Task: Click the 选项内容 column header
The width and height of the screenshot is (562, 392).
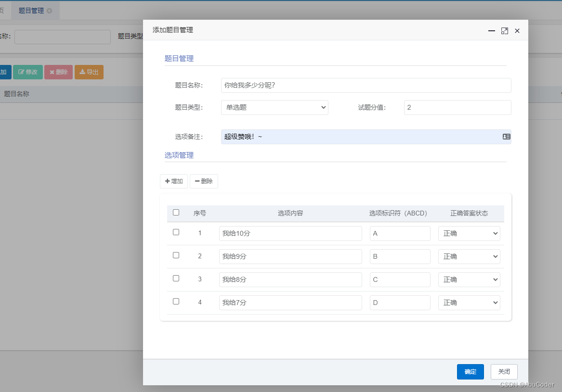Action: (290, 214)
